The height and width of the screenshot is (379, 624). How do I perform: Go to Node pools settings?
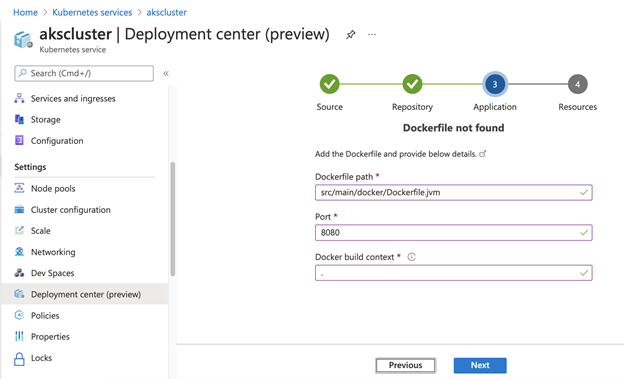(x=53, y=188)
